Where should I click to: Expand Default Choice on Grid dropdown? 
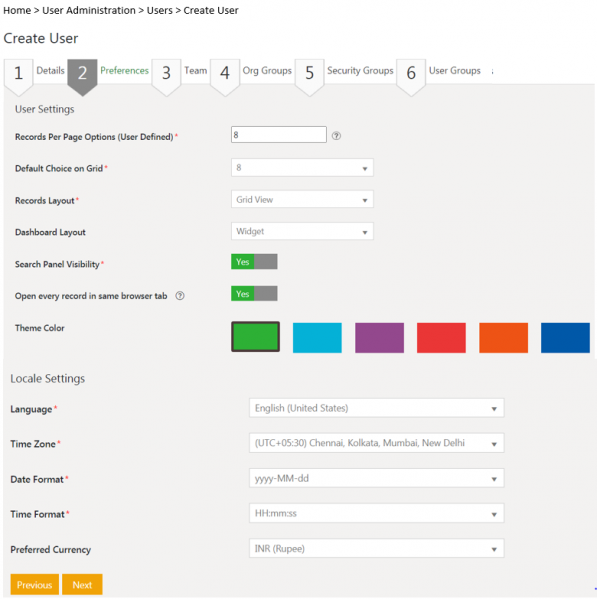pyautogui.click(x=302, y=168)
